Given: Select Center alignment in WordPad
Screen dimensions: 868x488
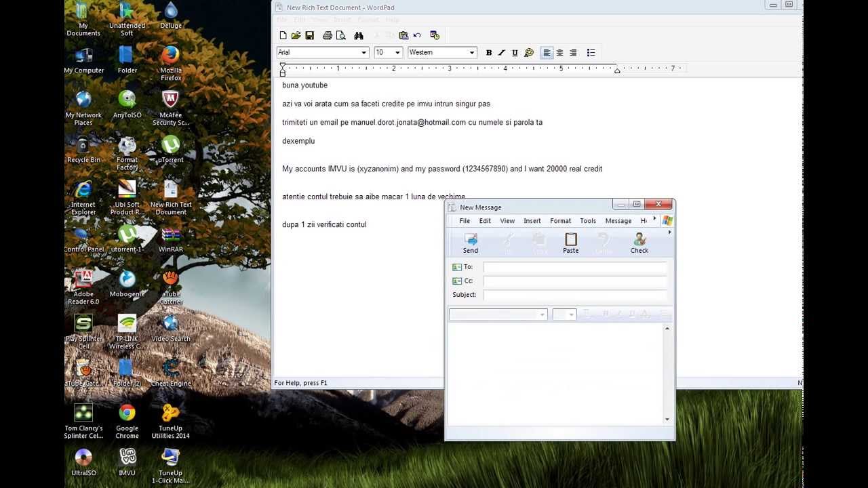Looking at the screenshot, I should (559, 53).
